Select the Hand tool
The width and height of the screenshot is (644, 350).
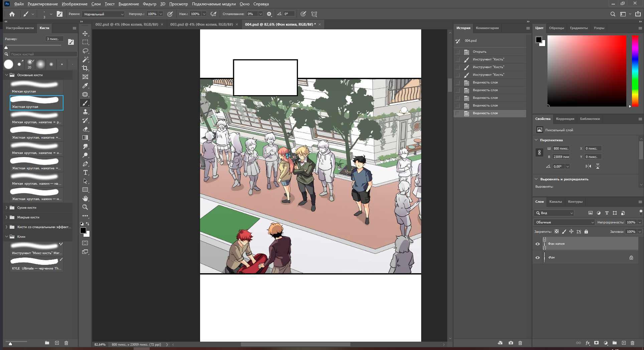click(85, 198)
